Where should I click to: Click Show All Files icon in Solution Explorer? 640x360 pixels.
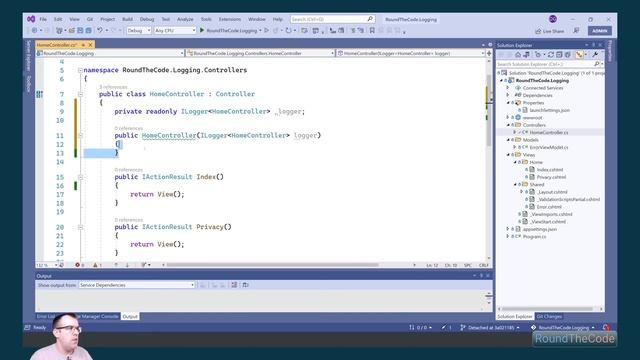click(567, 55)
